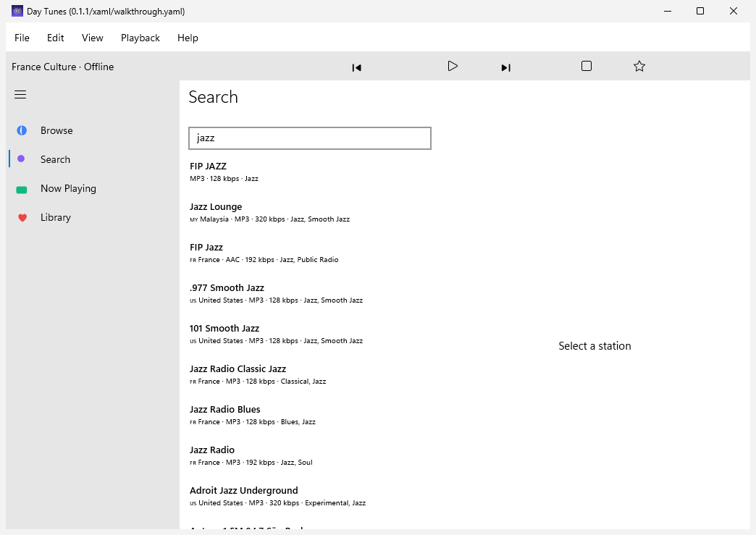Image resolution: width=756 pixels, height=535 pixels.
Task: Click the red heart Library icon
Action: 22,218
